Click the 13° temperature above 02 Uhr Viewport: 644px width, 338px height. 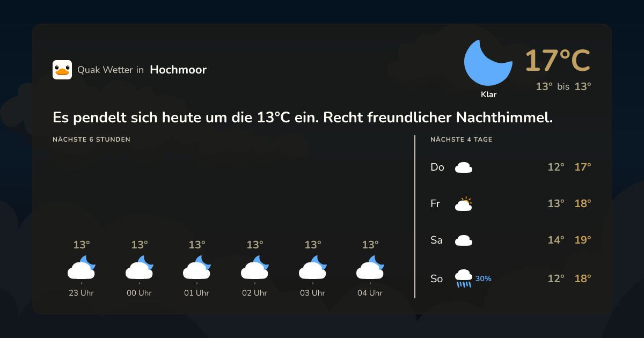click(255, 245)
